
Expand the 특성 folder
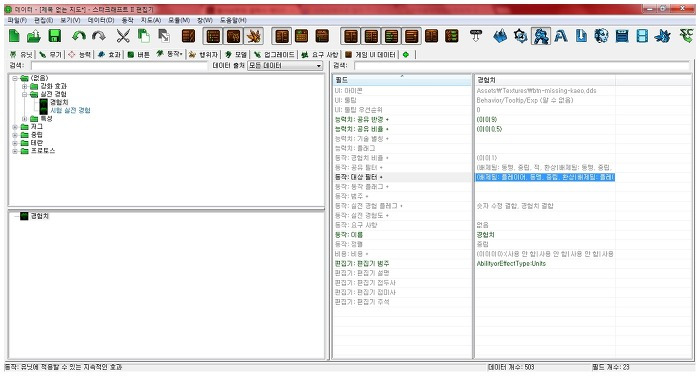(25, 119)
